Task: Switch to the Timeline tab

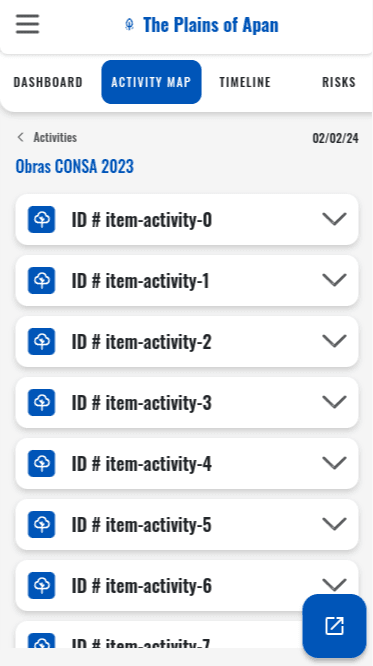Action: [245, 82]
